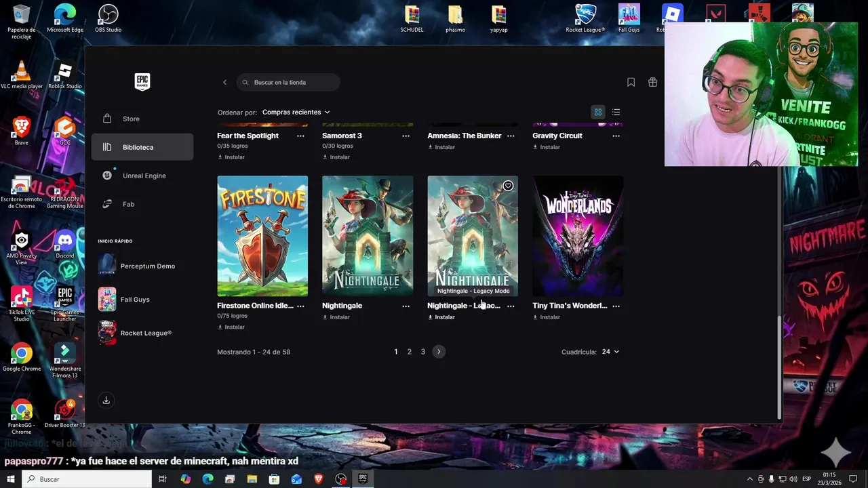Open options menu for Tiny Tina's Wonderlands

[616, 306]
